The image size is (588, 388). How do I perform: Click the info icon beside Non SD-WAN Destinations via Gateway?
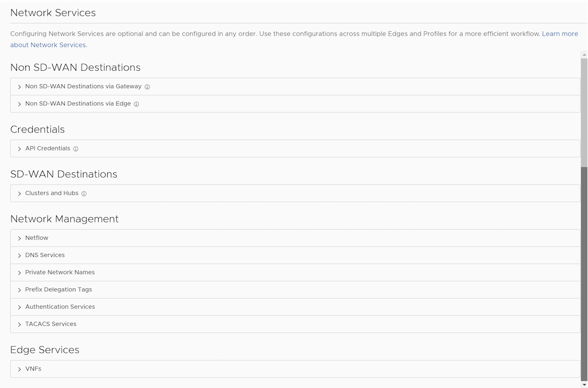[147, 86]
